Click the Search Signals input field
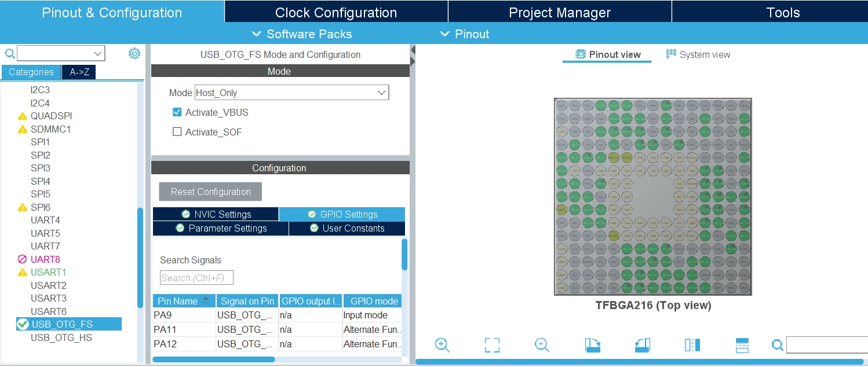Image resolution: width=868 pixels, height=367 pixels. pyautogui.click(x=196, y=278)
